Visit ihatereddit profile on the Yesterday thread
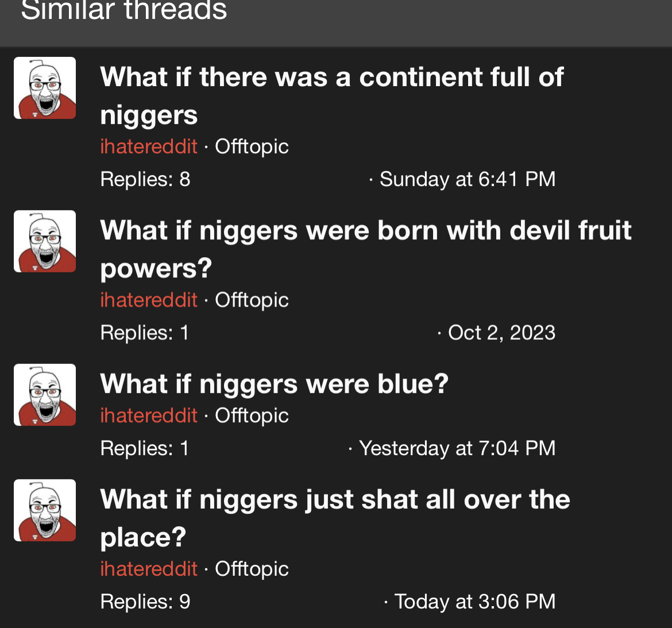Viewport: 672px width, 628px height. pos(149,416)
